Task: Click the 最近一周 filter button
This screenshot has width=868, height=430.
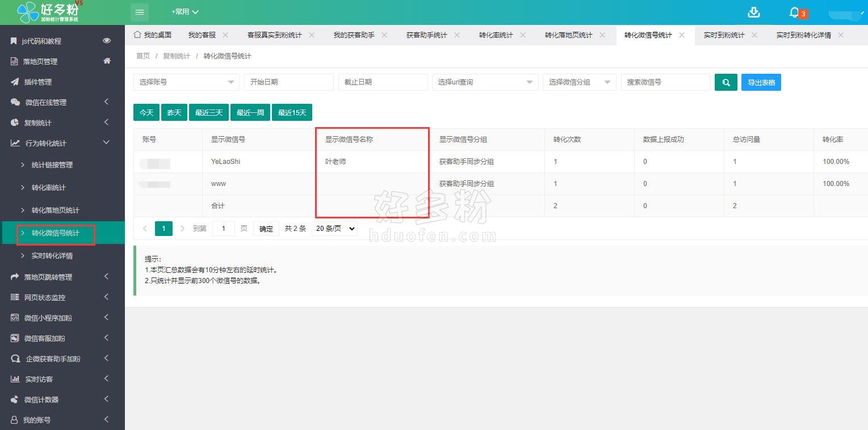Action: [x=250, y=112]
